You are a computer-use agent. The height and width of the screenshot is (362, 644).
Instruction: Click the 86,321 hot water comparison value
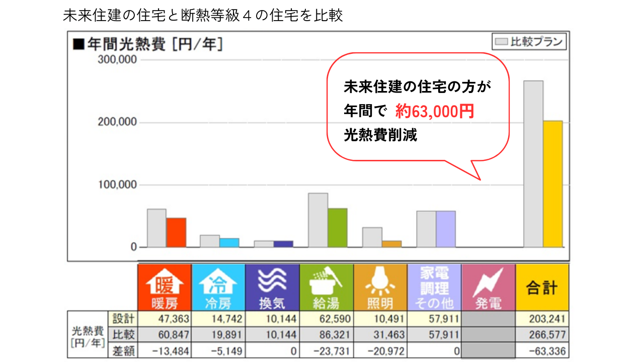335,334
